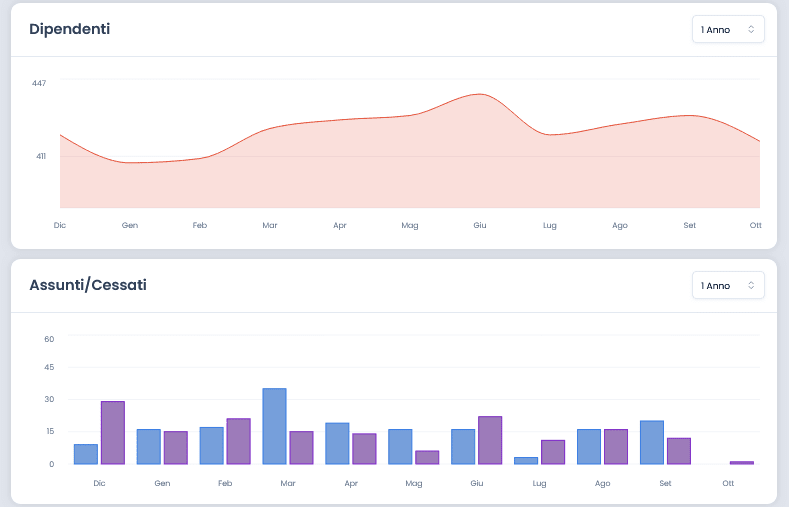
Task: Select the blue bar for Apr
Action: 337,443
